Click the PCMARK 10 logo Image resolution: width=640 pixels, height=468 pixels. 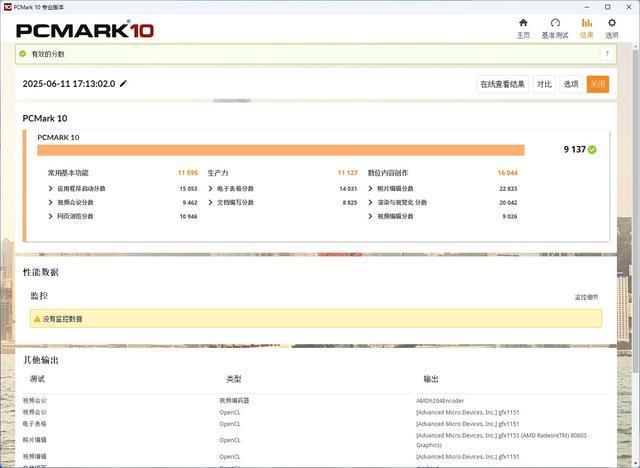point(85,30)
